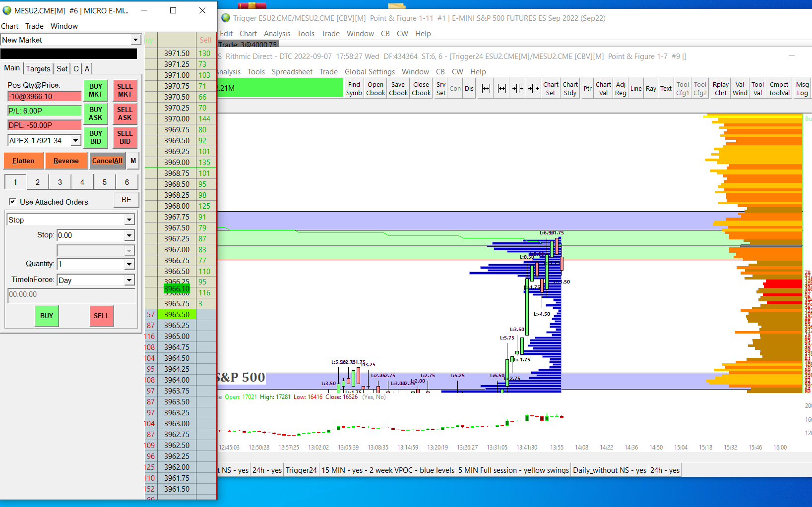This screenshot has width=812, height=507.
Task: Click the SELL ASK button
Action: click(125, 113)
